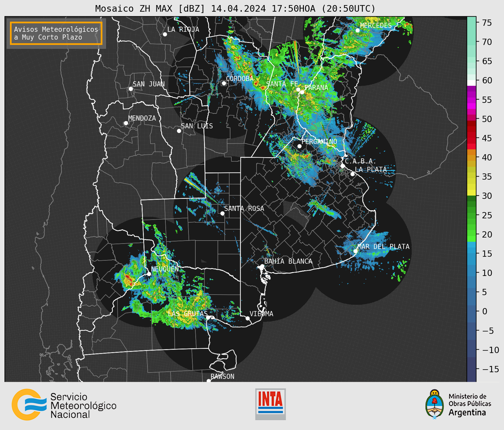Click the La Rioja city marker

165,34
